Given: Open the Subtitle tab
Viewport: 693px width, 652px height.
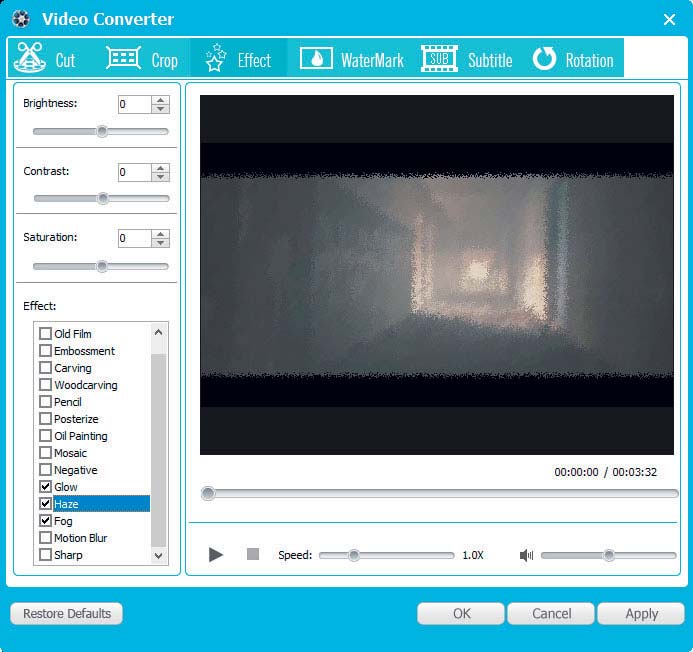Looking at the screenshot, I should point(467,58).
